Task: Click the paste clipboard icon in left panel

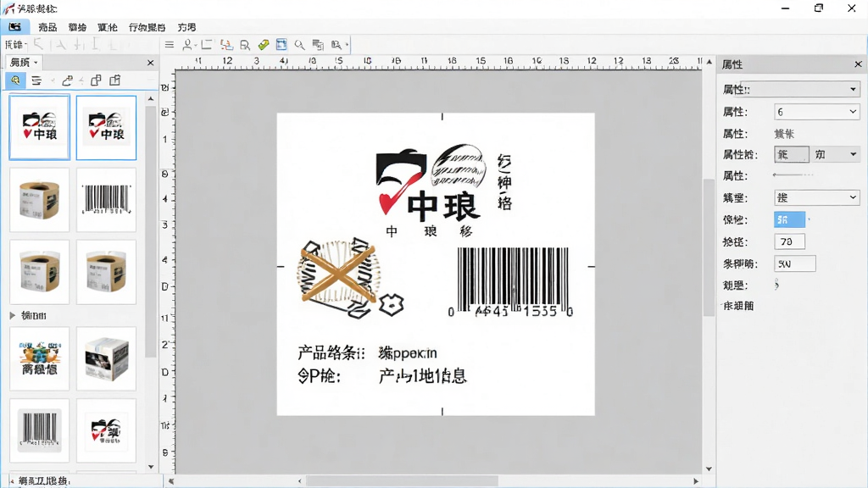Action: (x=114, y=80)
